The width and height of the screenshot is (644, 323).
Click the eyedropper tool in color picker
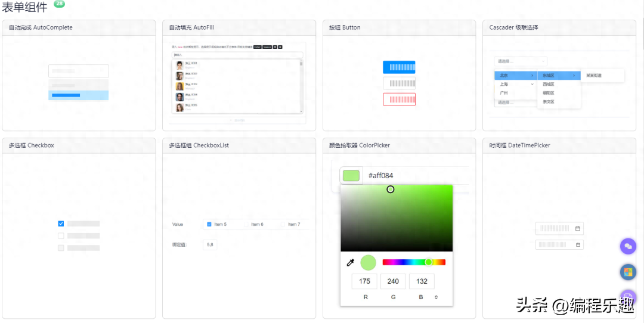coord(351,263)
